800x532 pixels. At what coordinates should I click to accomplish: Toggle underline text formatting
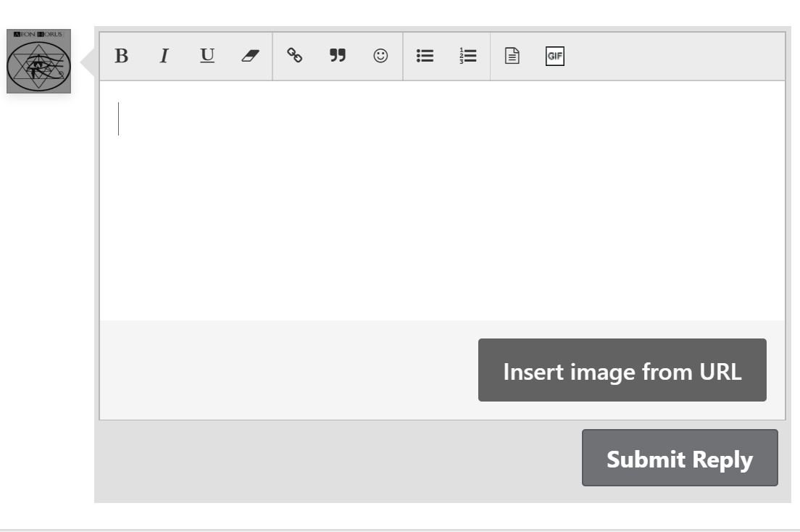click(207, 56)
